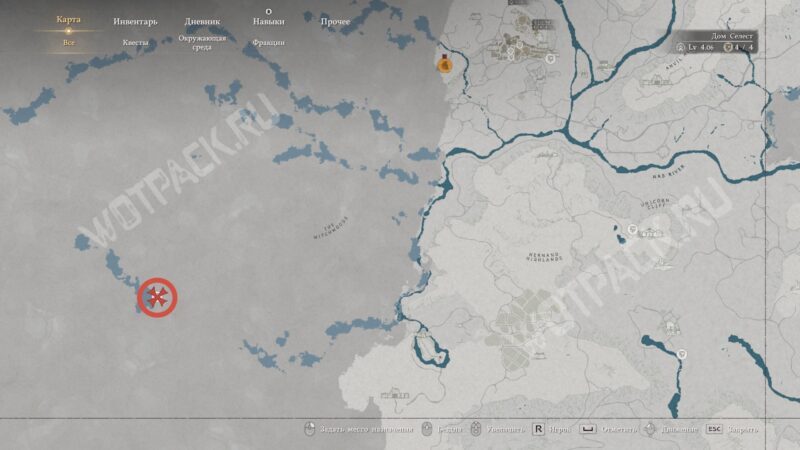Choose the Окружающая среда filter

pos(202,43)
